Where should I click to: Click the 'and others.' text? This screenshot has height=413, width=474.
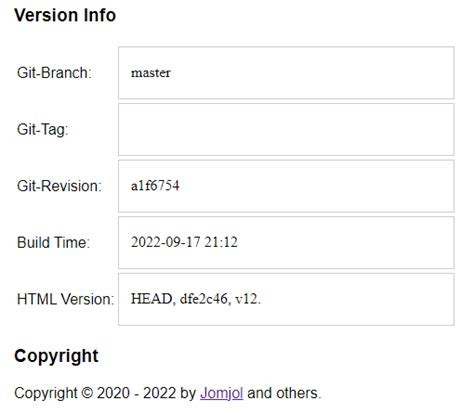point(284,393)
